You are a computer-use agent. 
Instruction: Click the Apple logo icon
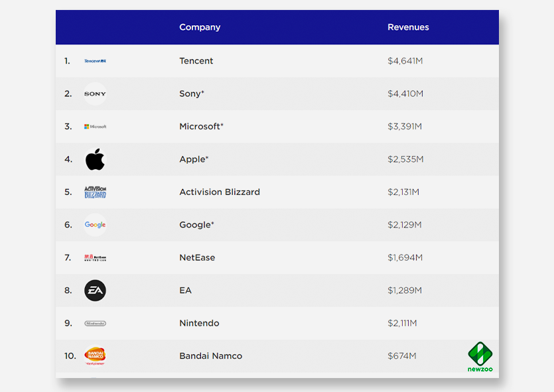click(x=95, y=159)
